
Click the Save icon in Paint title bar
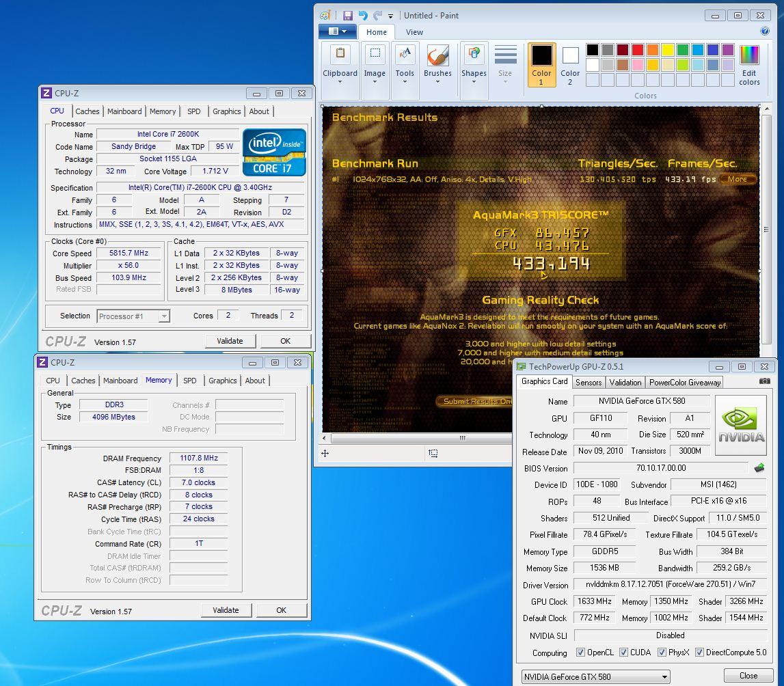[347, 16]
